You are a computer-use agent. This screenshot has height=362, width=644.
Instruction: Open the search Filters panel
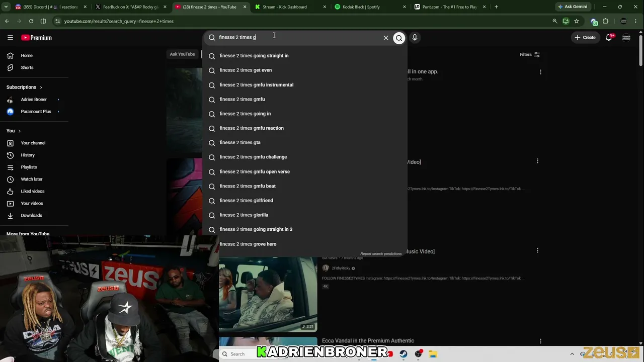530,54
